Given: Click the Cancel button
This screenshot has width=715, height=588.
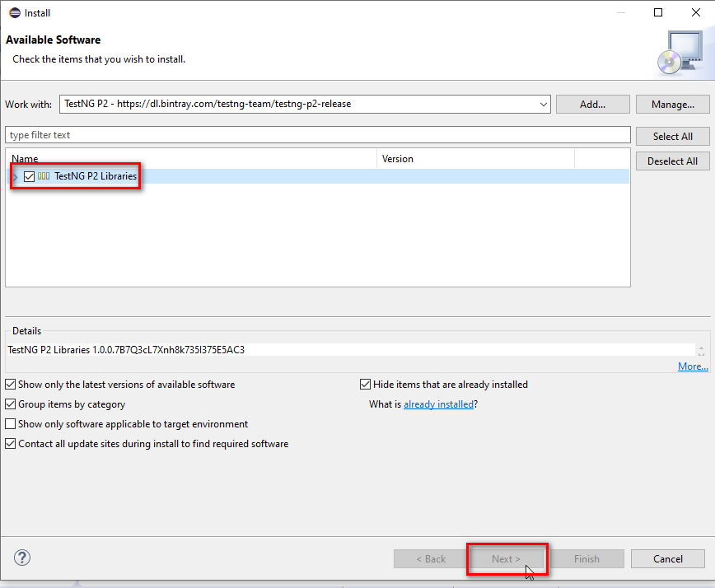Looking at the screenshot, I should coord(667,559).
